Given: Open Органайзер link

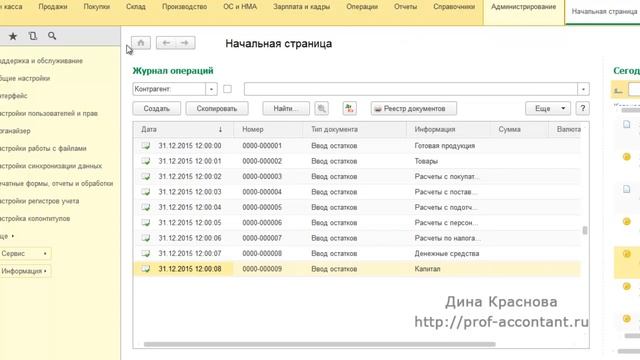Looking at the screenshot, I should coord(15,131).
